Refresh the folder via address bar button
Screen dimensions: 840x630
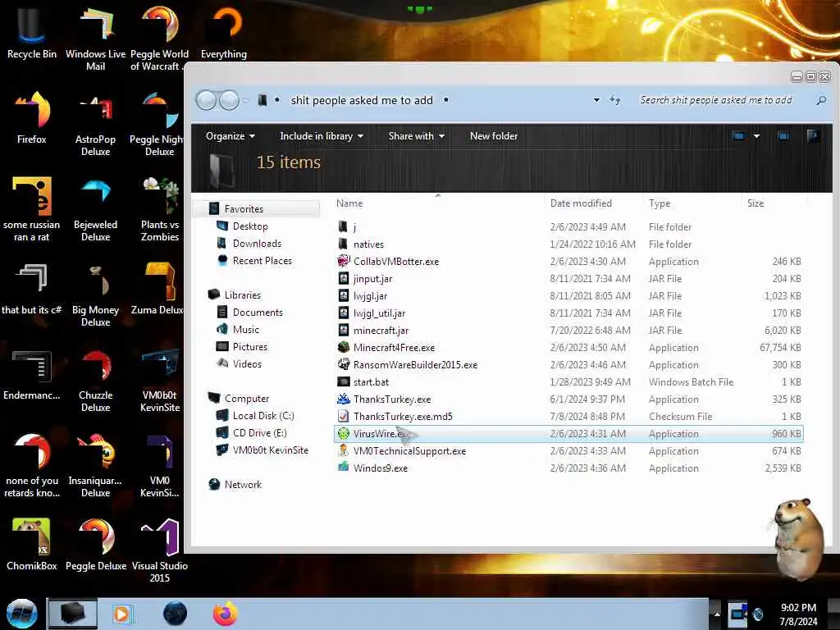615,100
